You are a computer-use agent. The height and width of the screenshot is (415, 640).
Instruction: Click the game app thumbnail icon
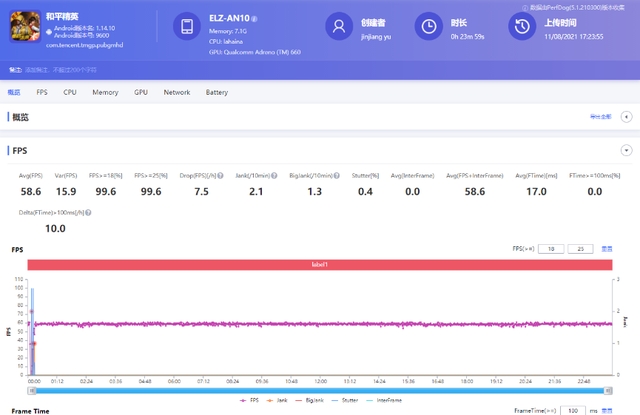coord(25,27)
